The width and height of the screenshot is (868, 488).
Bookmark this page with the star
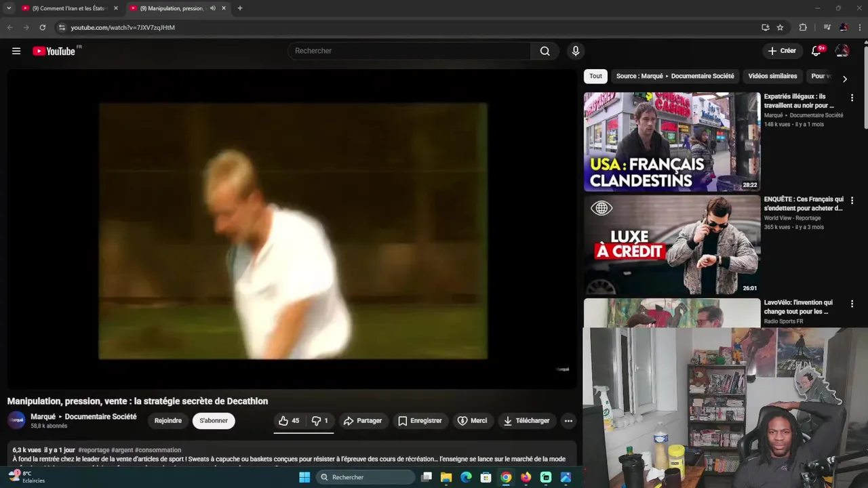click(780, 27)
